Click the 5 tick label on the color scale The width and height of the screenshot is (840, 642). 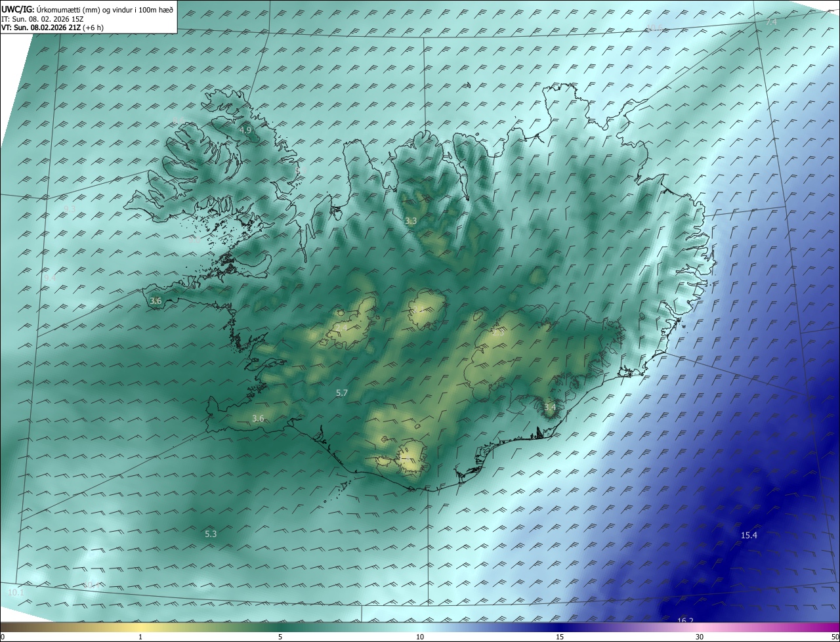(280, 637)
